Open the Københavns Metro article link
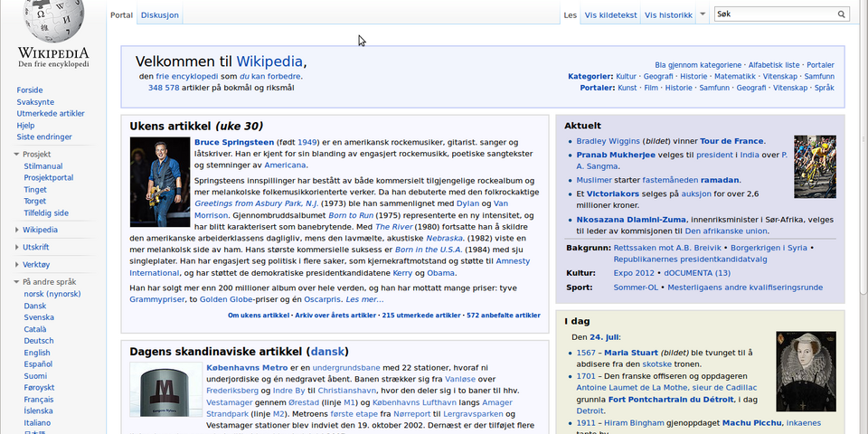 pyautogui.click(x=247, y=368)
